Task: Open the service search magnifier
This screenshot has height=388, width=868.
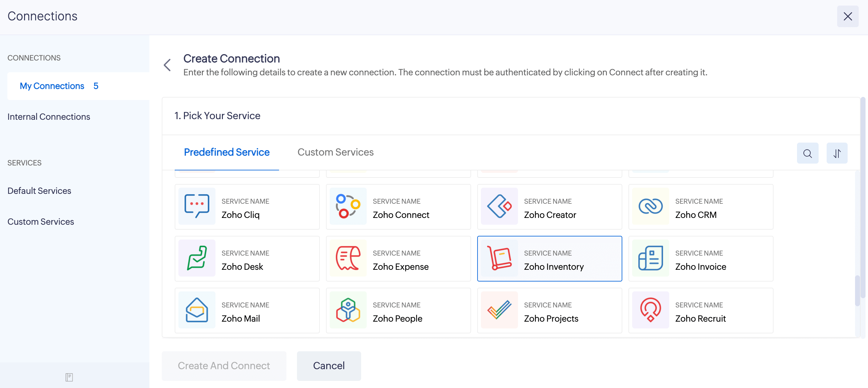Action: 807,154
